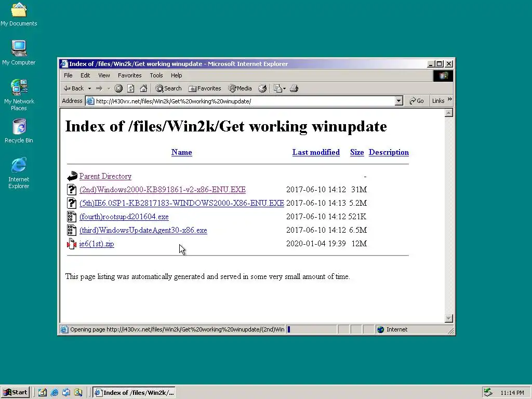Click the scrollbar down arrow
The width and height of the screenshot is (532, 399).
pos(448,318)
